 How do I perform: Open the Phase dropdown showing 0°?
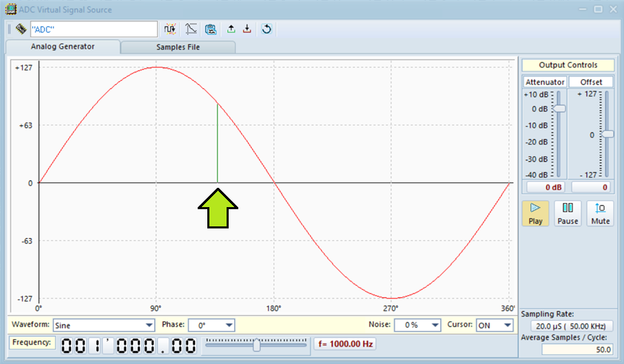(x=211, y=325)
